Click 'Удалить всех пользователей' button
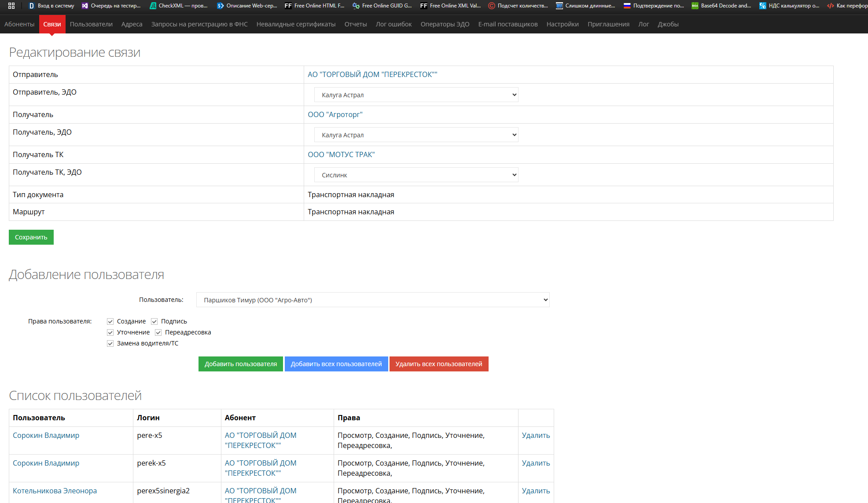The width and height of the screenshot is (868, 503). [439, 364]
